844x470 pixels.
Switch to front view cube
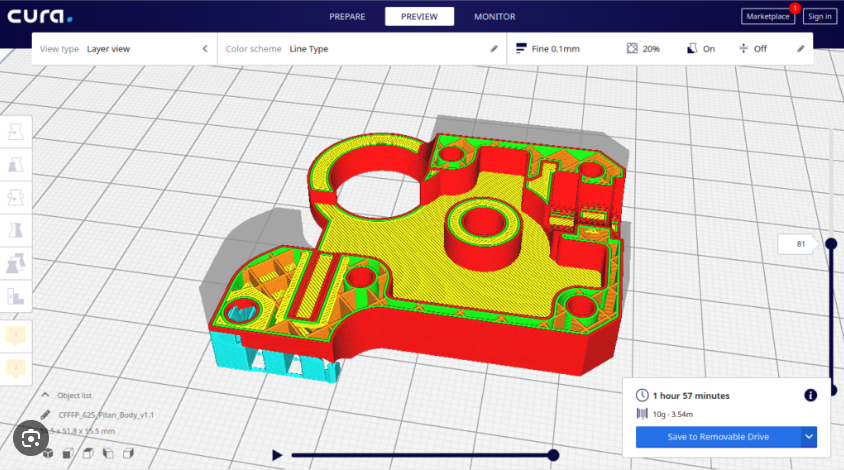[68, 453]
